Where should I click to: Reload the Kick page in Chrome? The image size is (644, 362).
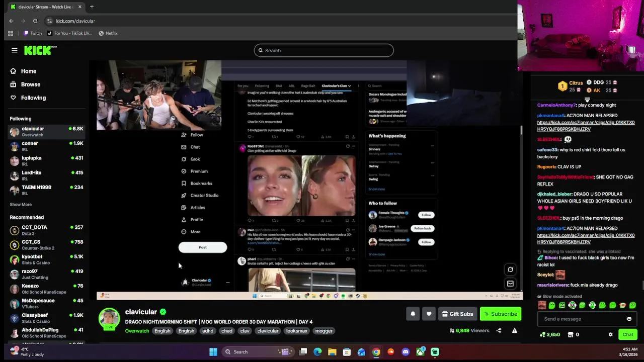(x=35, y=21)
